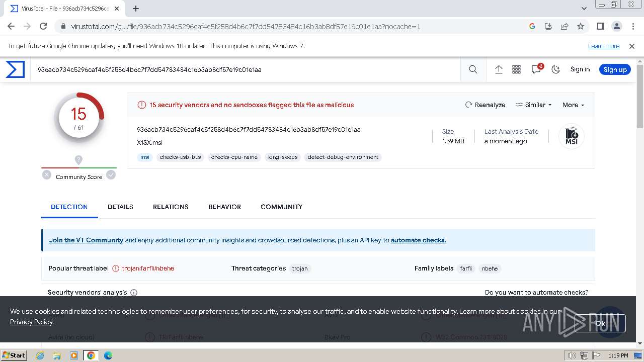The height and width of the screenshot is (362, 644).
Task: Click the 15/61 detection score gauge
Action: coord(79,117)
